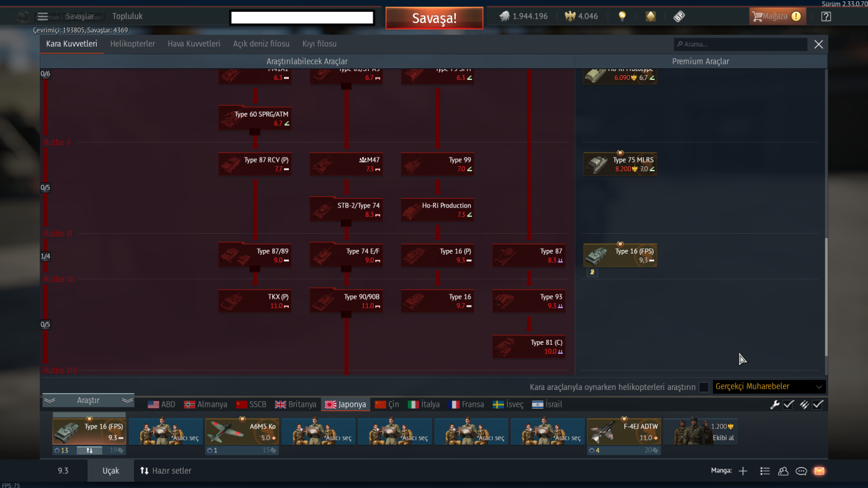The width and height of the screenshot is (868, 488).
Task: Select the Type 75 MLRS premium vehicle
Action: click(620, 164)
